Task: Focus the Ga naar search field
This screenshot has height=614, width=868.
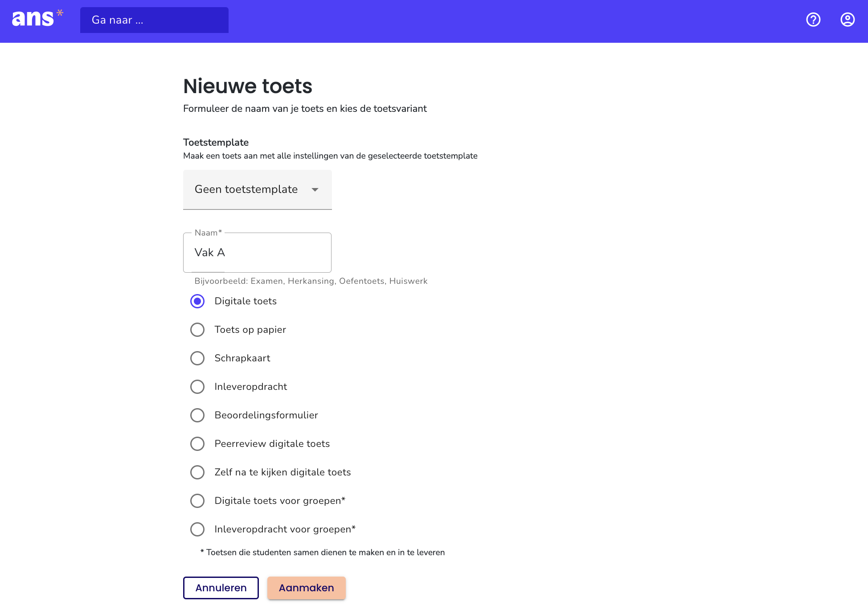Action: [x=154, y=20]
